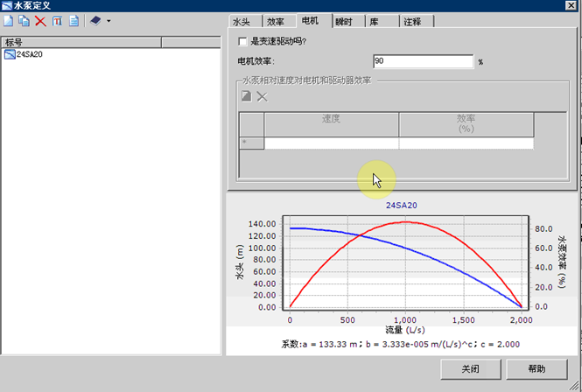Click the Rename icon in toolbar
This screenshot has width=582, height=392.
(x=57, y=21)
